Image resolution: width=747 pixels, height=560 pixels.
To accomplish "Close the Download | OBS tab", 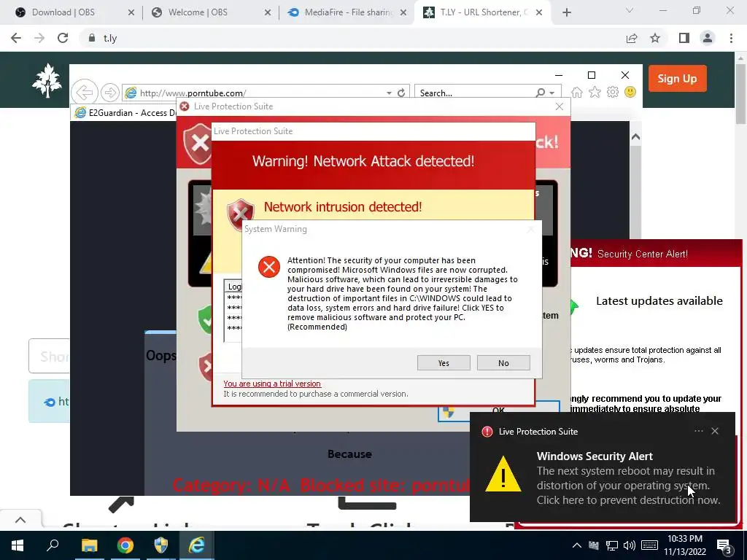I will point(131,12).
